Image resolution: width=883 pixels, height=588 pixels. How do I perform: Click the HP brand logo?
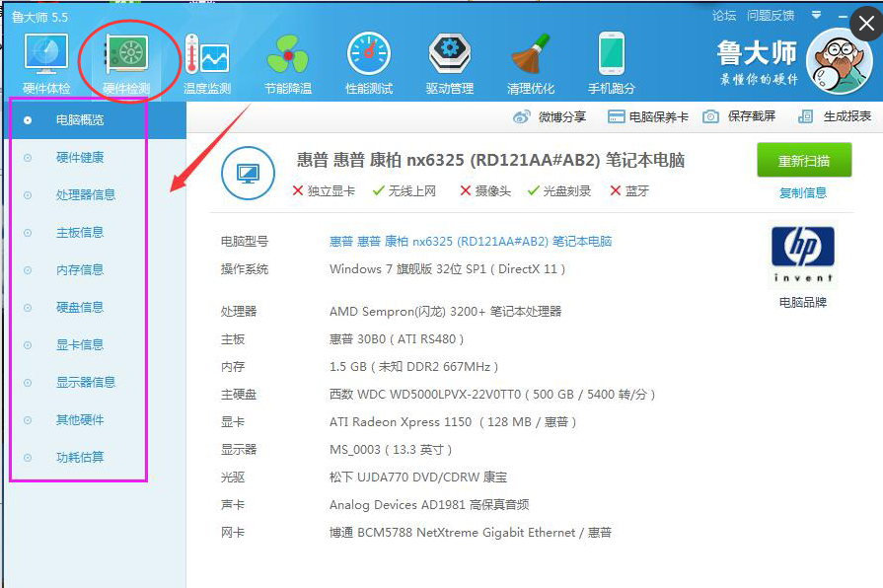pyautogui.click(x=802, y=254)
